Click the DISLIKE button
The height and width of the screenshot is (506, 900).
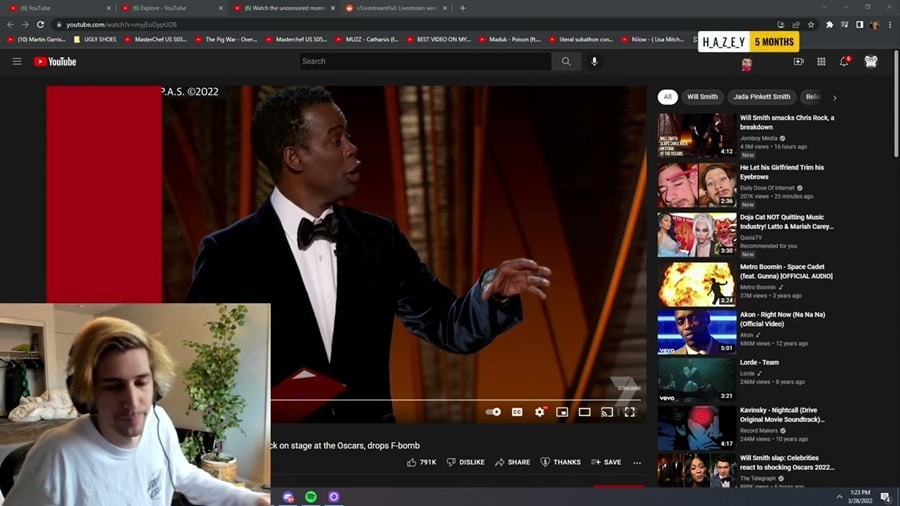[465, 462]
